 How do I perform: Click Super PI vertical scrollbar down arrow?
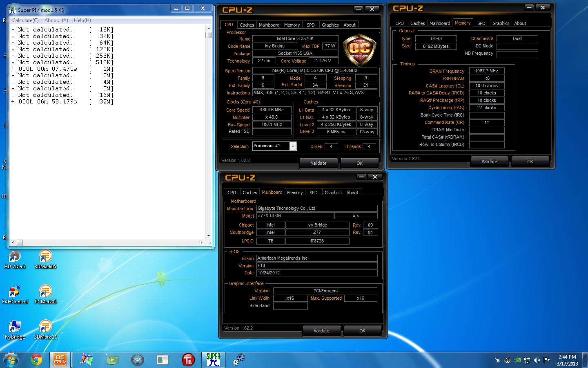[209, 236]
